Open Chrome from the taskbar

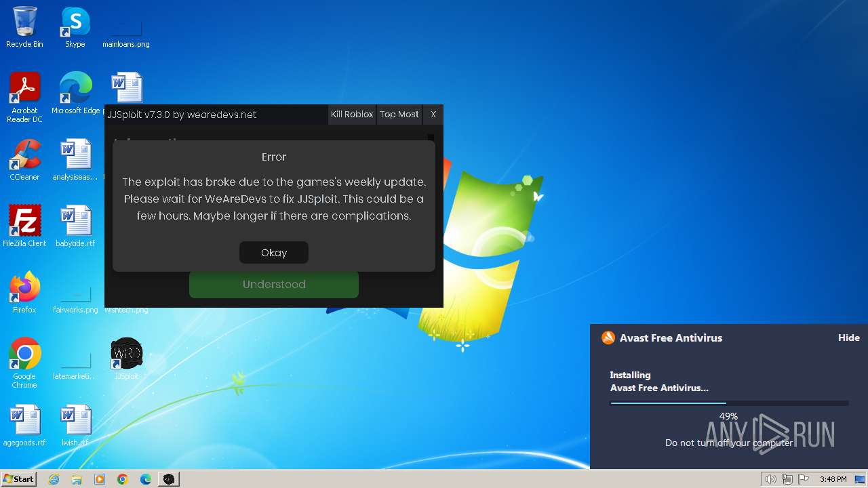(123, 479)
